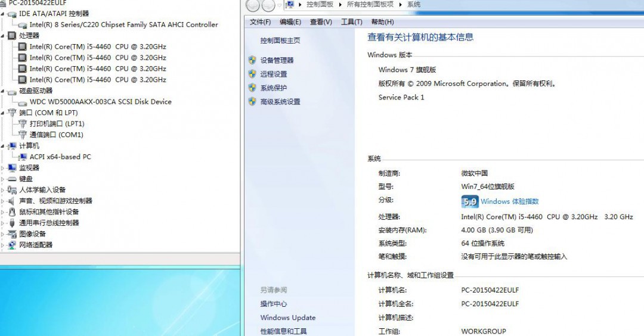The image size is (644, 336).
Task: Click the 鼠标和其他指针设备 mouse icon
Action: [x=12, y=212]
